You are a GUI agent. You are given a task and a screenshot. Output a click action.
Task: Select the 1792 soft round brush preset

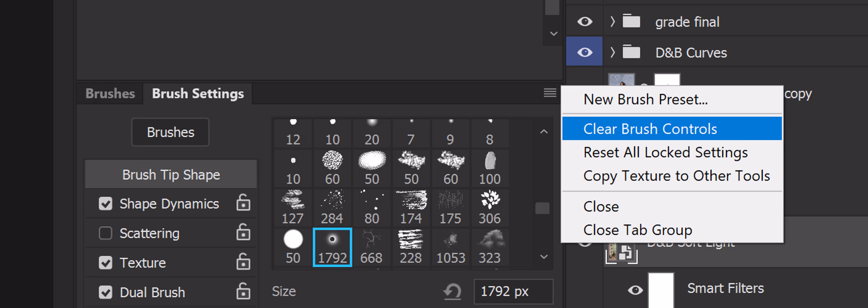[x=332, y=247]
